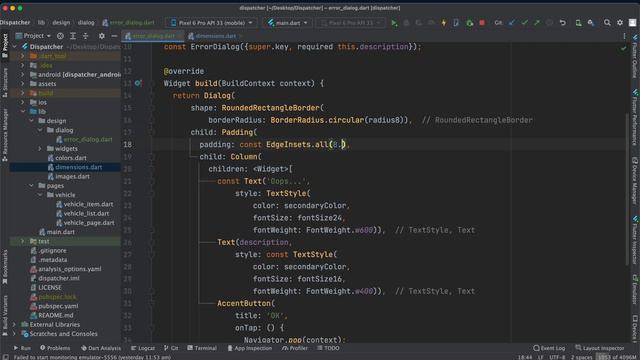Image resolution: width=640 pixels, height=360 pixels.
Task: Click the memory indicator in status bar
Action: tap(617, 357)
